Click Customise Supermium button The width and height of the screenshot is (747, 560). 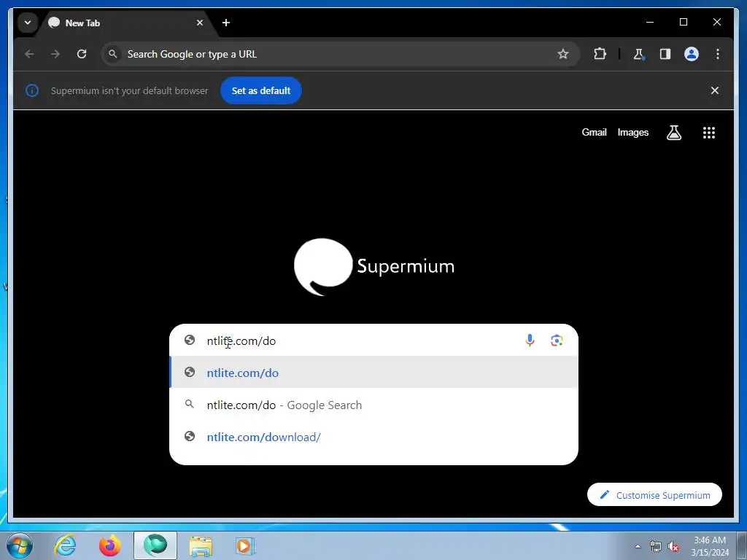click(x=654, y=495)
